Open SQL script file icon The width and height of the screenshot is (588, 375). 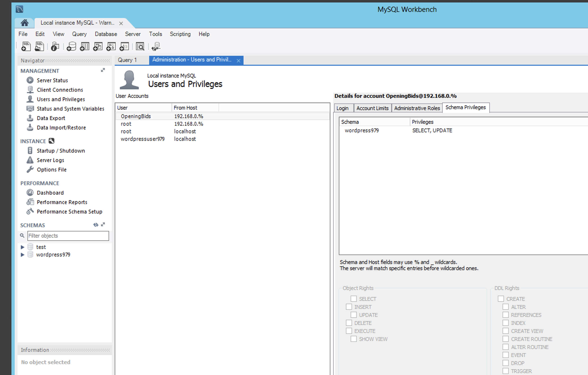[39, 47]
